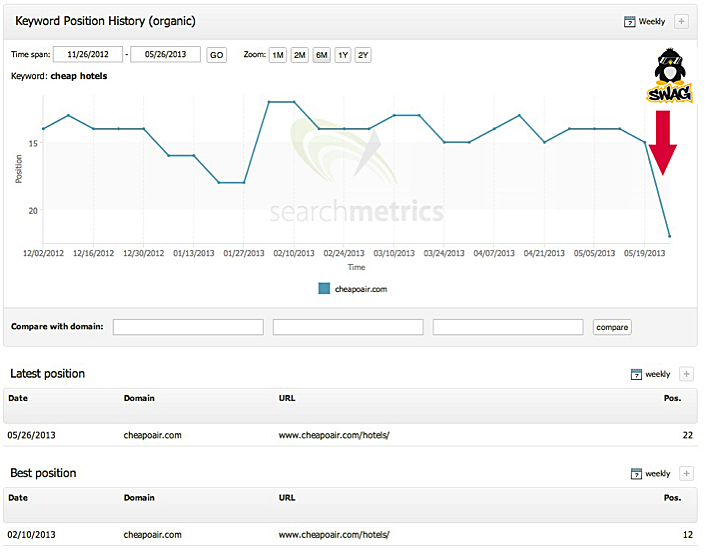Viewport: 706px width, 557px height.
Task: Open URL www.cheapoair.com/hotels/ in Latest position row
Action: click(334, 435)
